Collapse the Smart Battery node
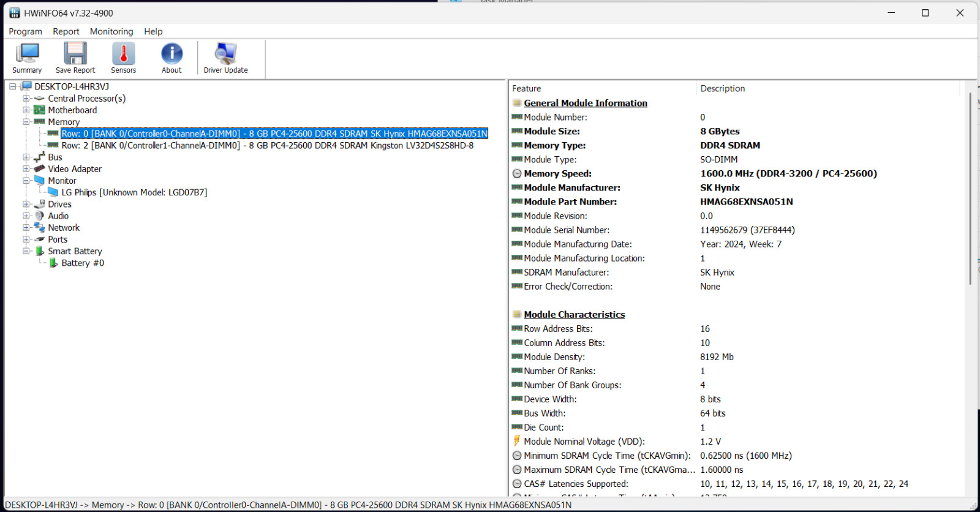This screenshot has width=980, height=512. pyautogui.click(x=26, y=251)
